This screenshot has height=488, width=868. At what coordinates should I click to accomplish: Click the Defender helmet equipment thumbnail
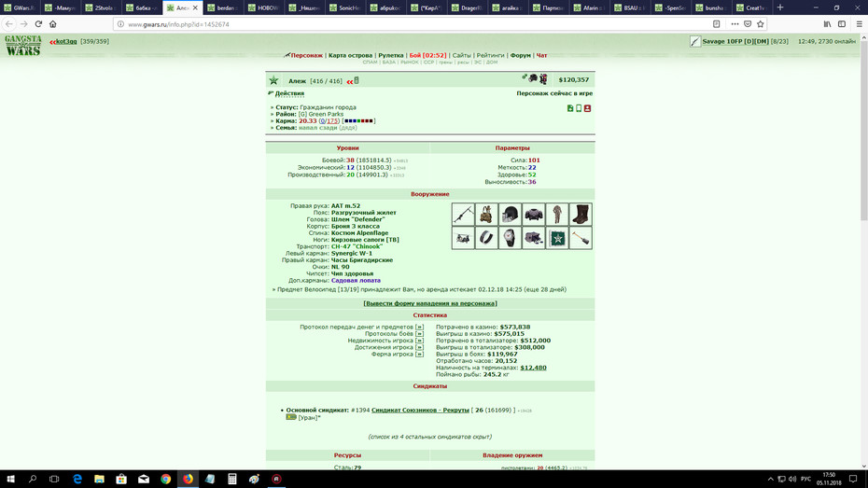click(510, 214)
